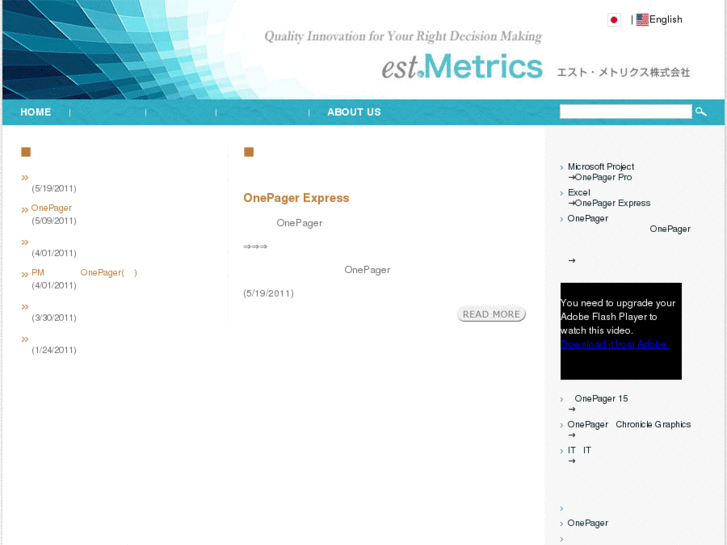
Task: Click the double-chevron icon above the 1/24/2011 date
Action: [x=25, y=340]
